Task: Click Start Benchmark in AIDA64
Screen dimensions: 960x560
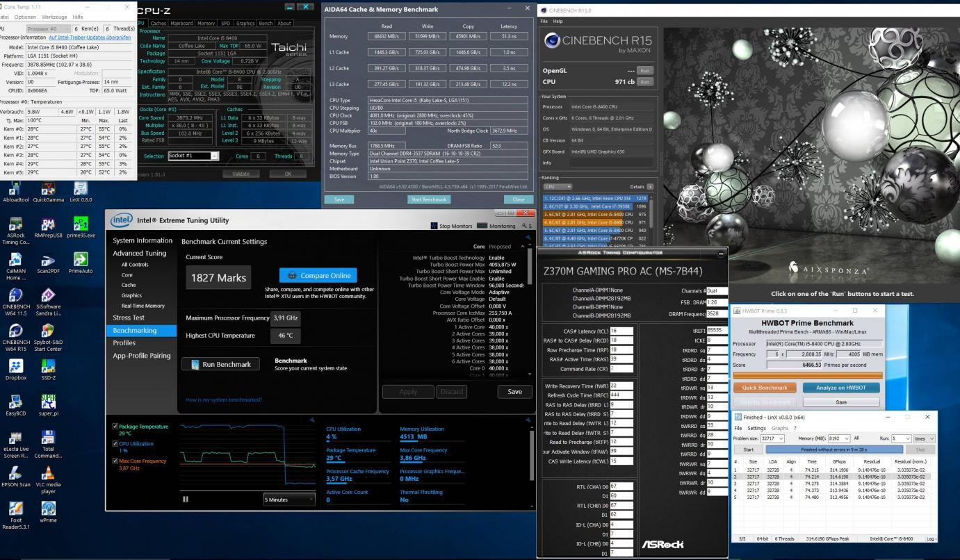Action: pos(430,199)
